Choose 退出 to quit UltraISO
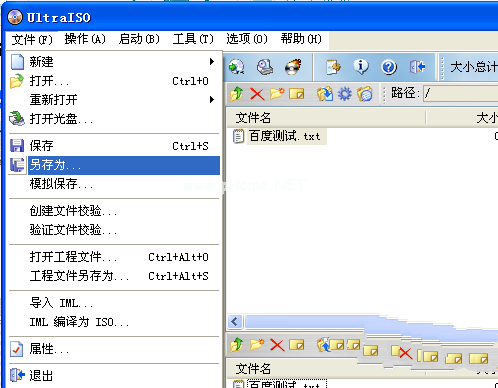 tap(114, 376)
